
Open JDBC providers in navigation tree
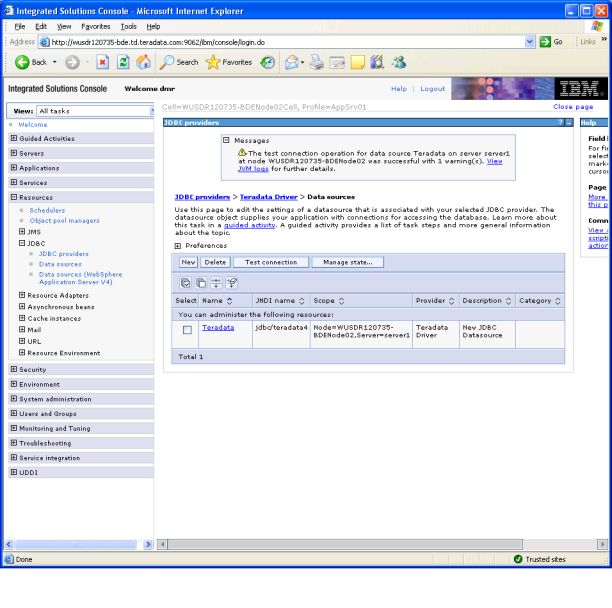click(64, 254)
